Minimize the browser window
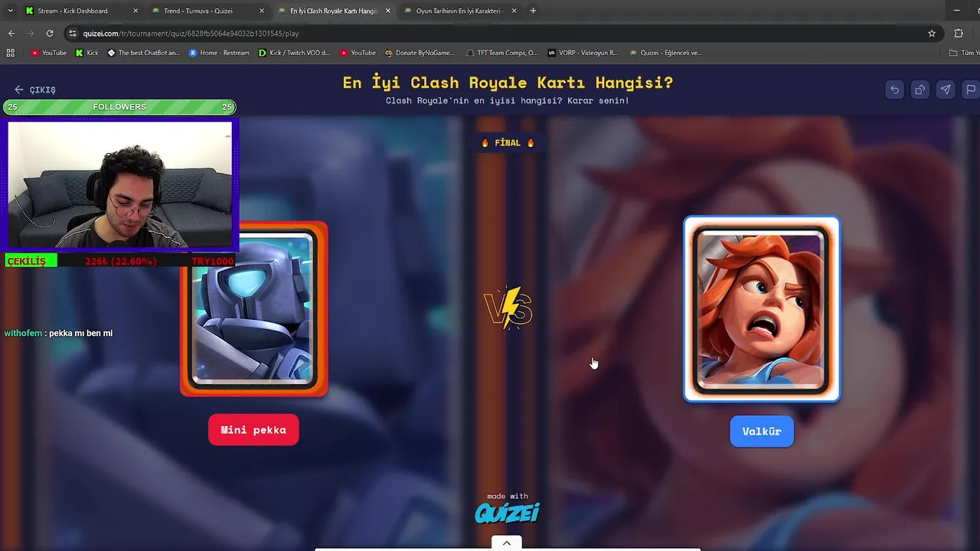980x551 pixels. click(956, 11)
